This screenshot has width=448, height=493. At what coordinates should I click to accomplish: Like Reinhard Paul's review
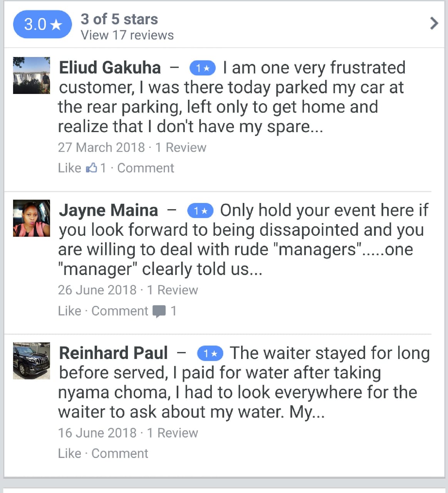click(69, 453)
